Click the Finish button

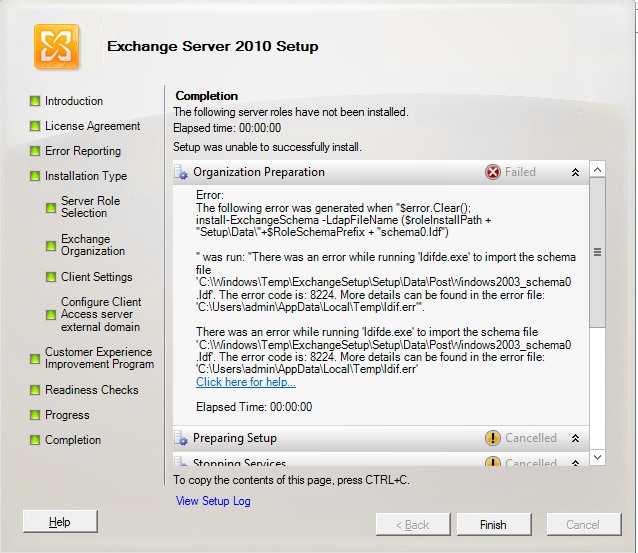tap(494, 525)
